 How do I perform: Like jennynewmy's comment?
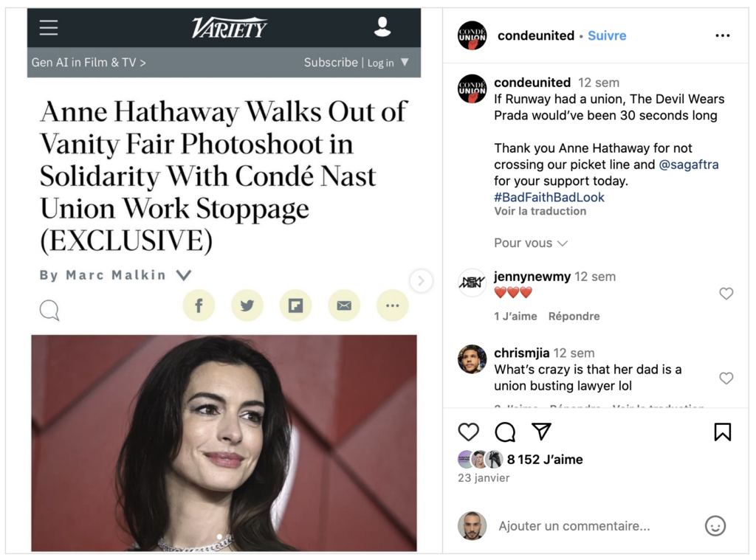tap(726, 294)
